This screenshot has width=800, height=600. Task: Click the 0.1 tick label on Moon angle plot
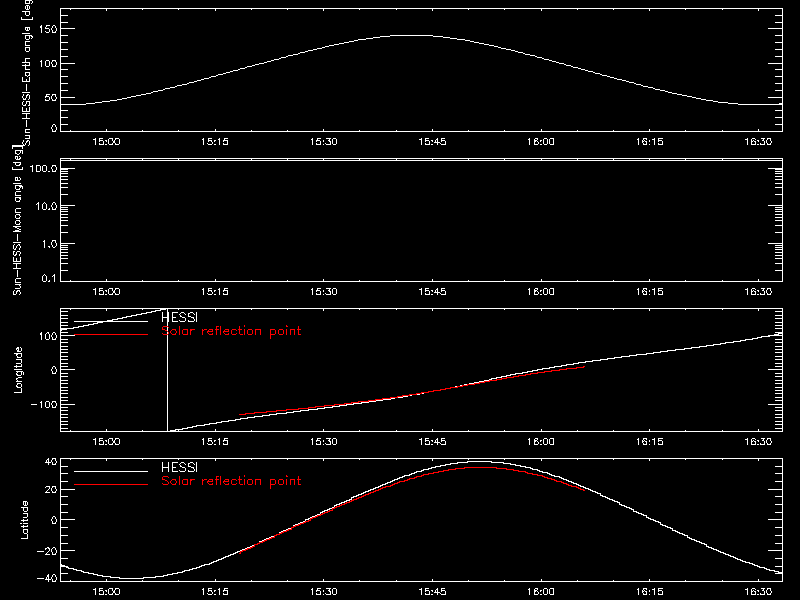(x=49, y=278)
